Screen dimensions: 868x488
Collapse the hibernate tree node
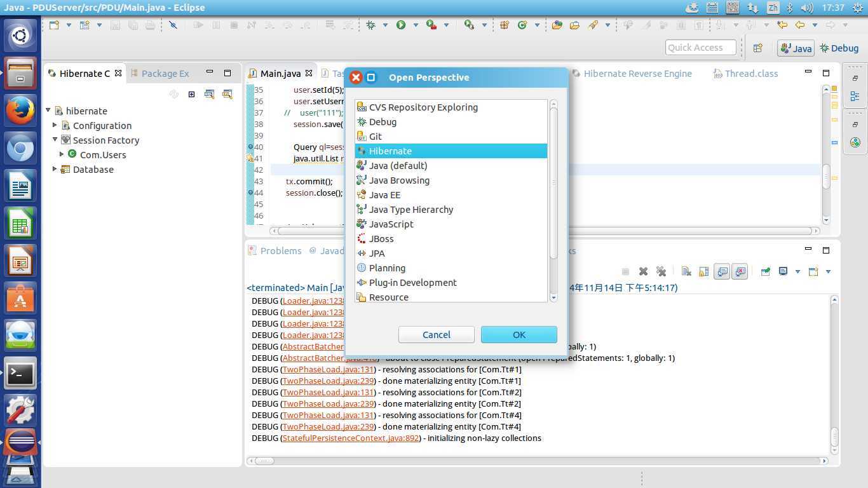click(x=48, y=111)
